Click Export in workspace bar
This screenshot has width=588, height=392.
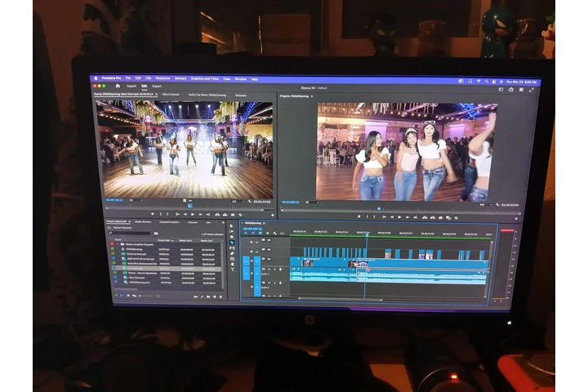(157, 87)
